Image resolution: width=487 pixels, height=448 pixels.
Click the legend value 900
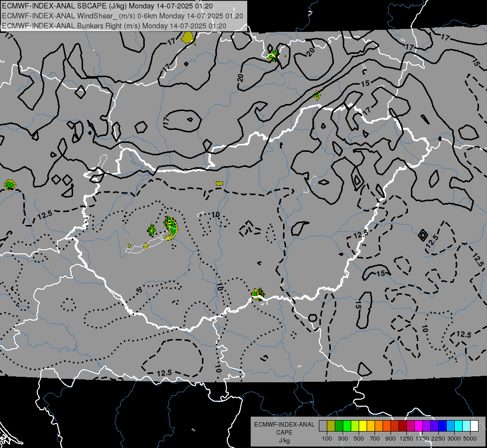click(390, 439)
